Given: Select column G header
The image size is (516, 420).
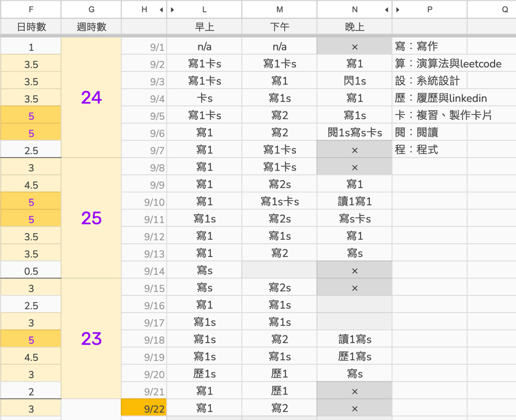Looking at the screenshot, I should (91, 10).
